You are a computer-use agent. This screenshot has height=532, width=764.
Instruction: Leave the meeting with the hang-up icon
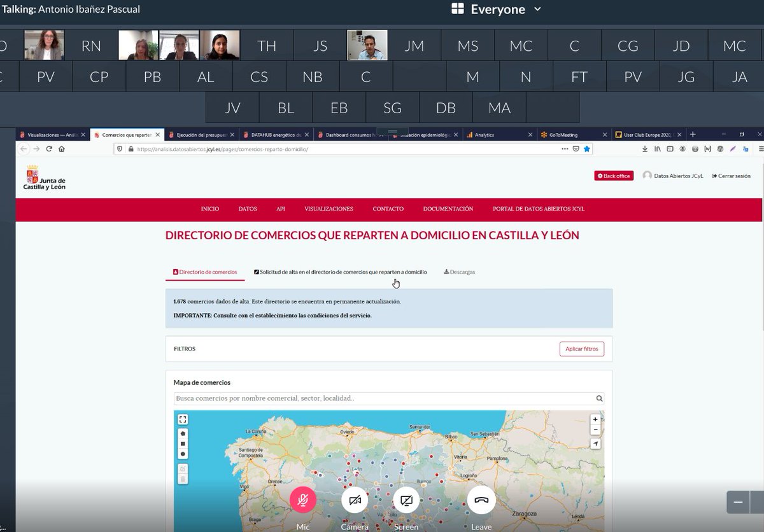pyautogui.click(x=481, y=500)
